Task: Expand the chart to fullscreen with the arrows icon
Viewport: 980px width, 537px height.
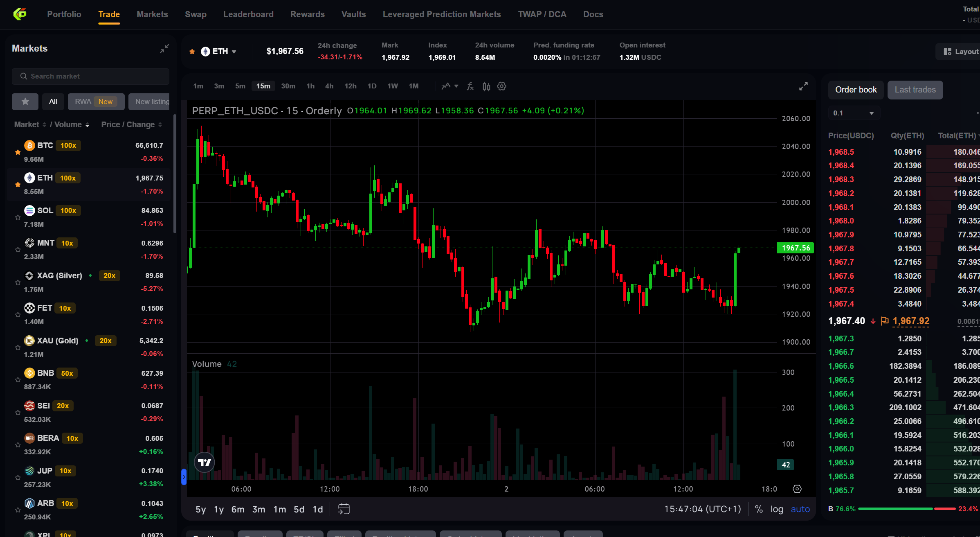Action: pos(803,86)
